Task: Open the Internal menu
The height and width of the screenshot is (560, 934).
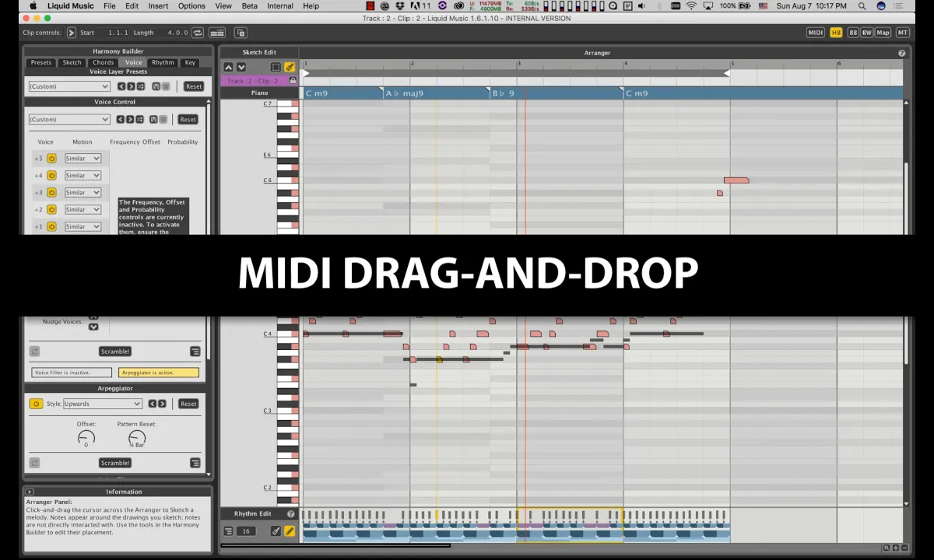Action: point(280,5)
